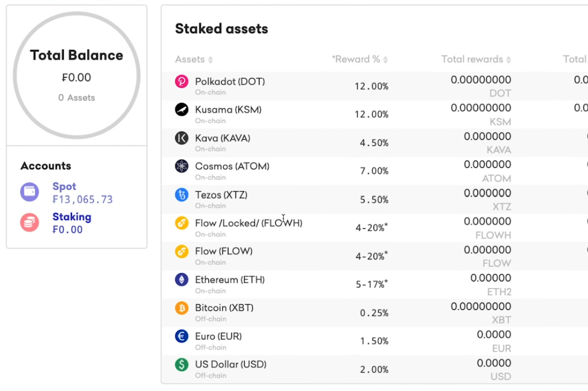Select the Kava (KAVA) asset icon
This screenshot has width=588, height=391.
[x=181, y=138]
